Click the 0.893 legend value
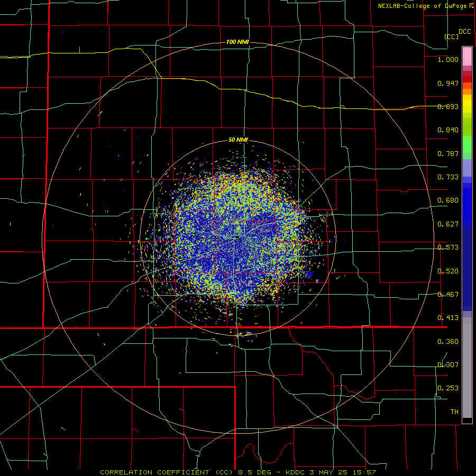Screen dimensions: 476x476 (448, 106)
